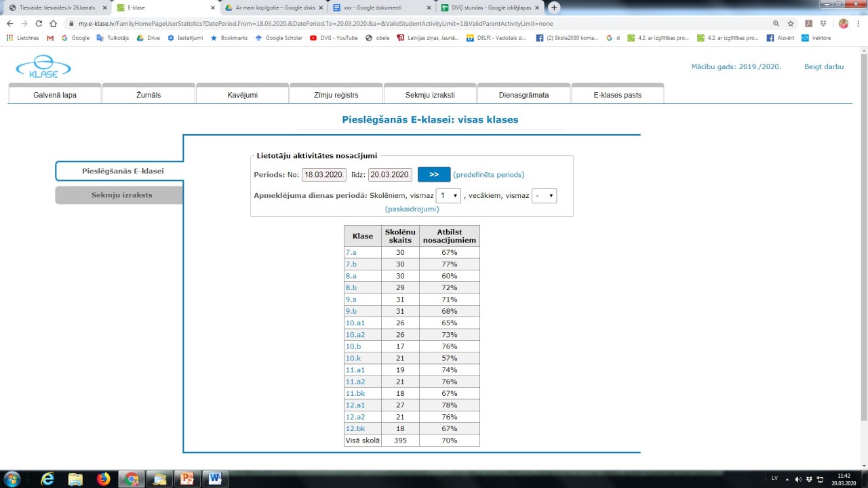Screen dimensions: 868x488
Task: Open the Gmail bookmark icon
Action: [x=50, y=38]
